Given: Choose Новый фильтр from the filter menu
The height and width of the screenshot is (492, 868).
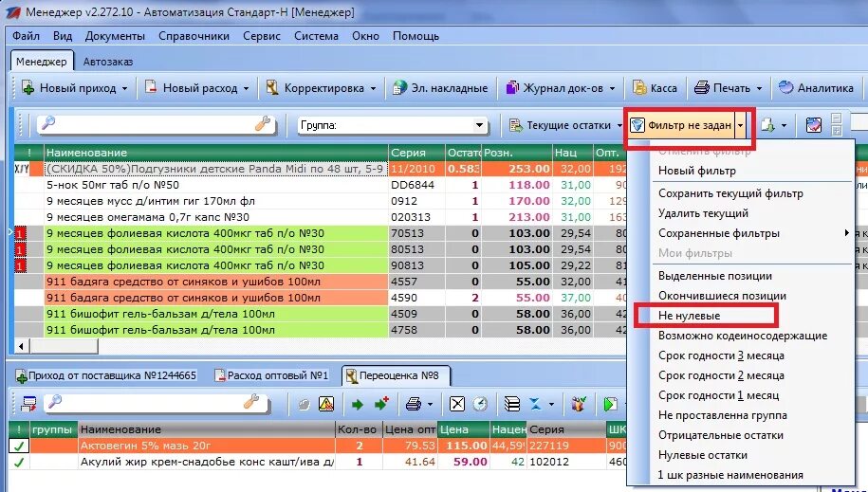Looking at the screenshot, I should coord(697,171).
